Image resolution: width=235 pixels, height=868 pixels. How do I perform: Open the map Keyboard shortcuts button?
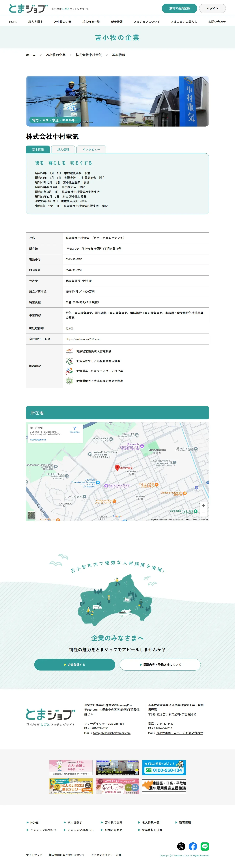tap(159, 520)
